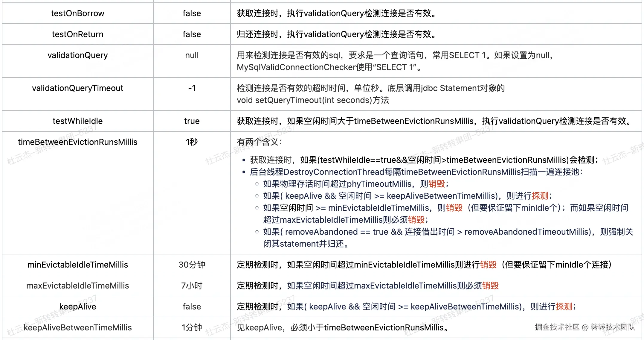The width and height of the screenshot is (644, 340).
Task: Click the testOnBorrow parameter name cell
Action: [77, 13]
